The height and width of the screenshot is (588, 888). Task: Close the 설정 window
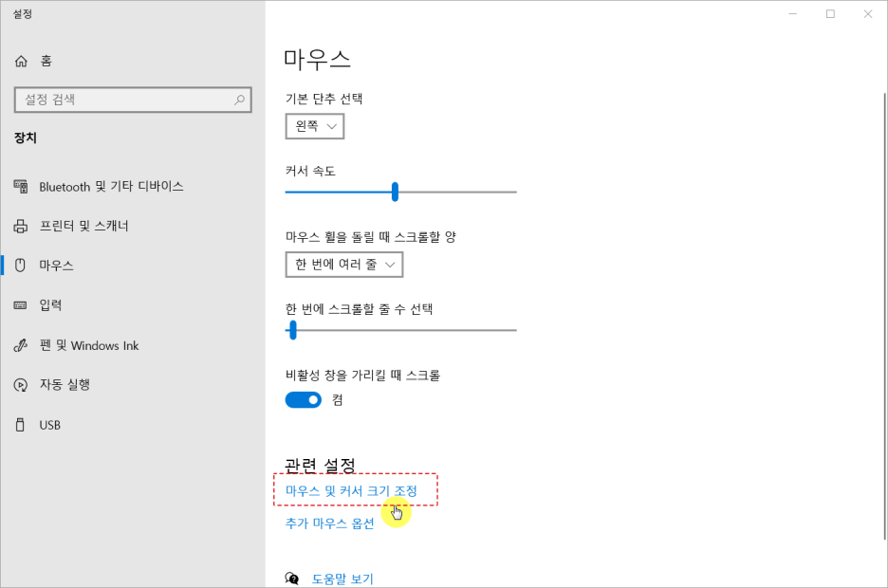coord(868,13)
